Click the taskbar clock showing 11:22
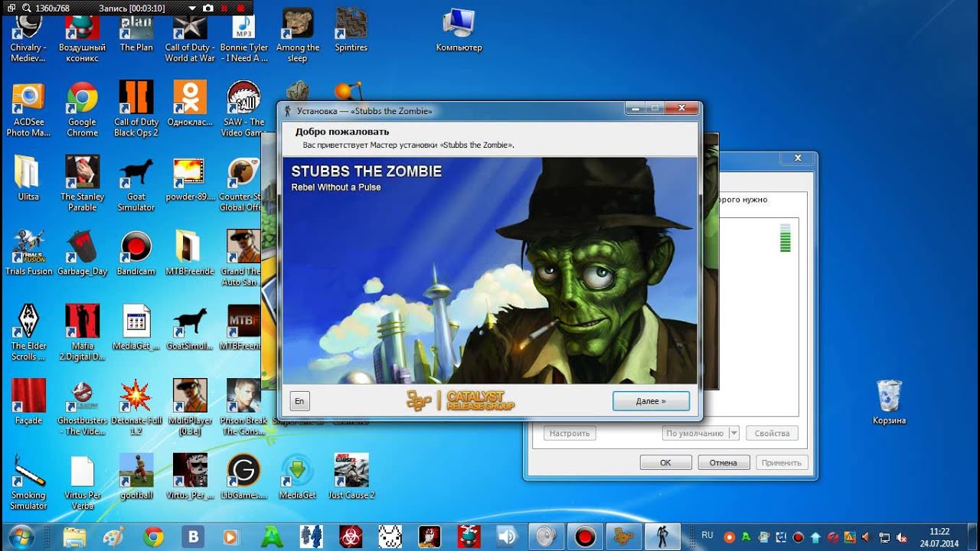 [x=939, y=536]
